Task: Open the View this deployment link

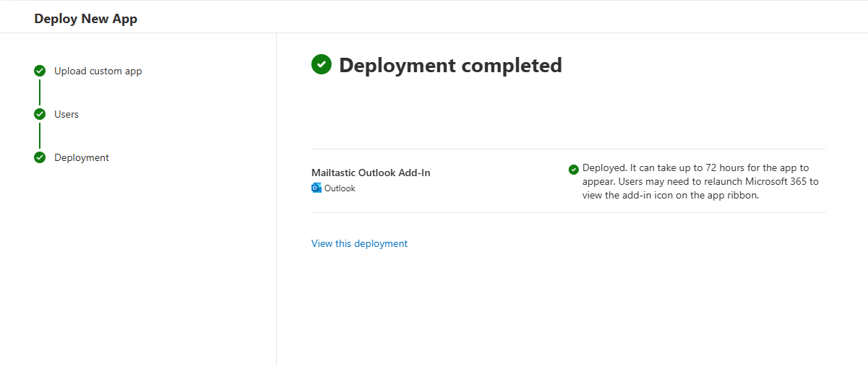Action: coord(359,243)
